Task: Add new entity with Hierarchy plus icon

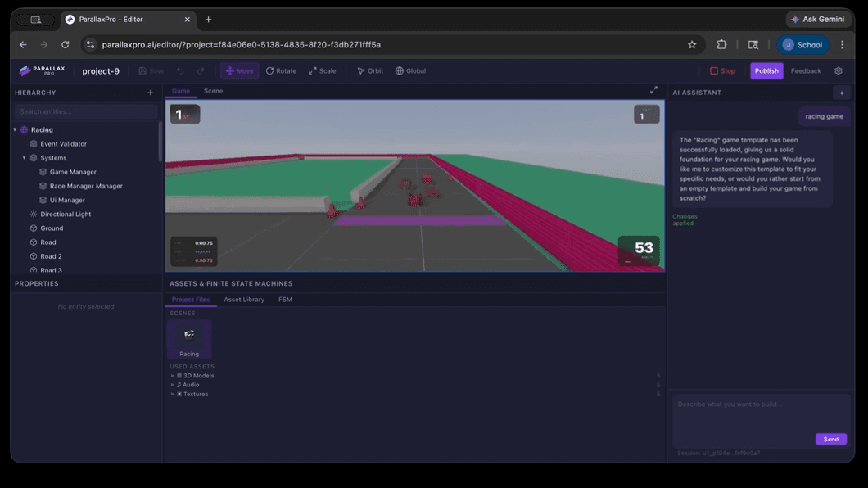Action: point(150,93)
